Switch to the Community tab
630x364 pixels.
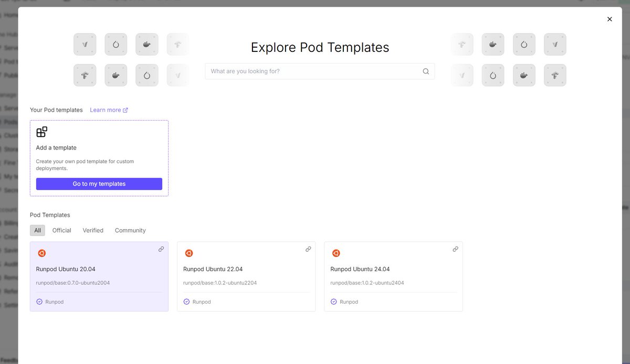pyautogui.click(x=130, y=230)
